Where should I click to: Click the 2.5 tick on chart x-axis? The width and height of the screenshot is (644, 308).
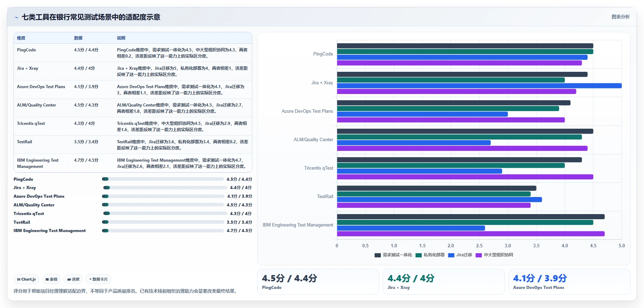[x=479, y=246]
